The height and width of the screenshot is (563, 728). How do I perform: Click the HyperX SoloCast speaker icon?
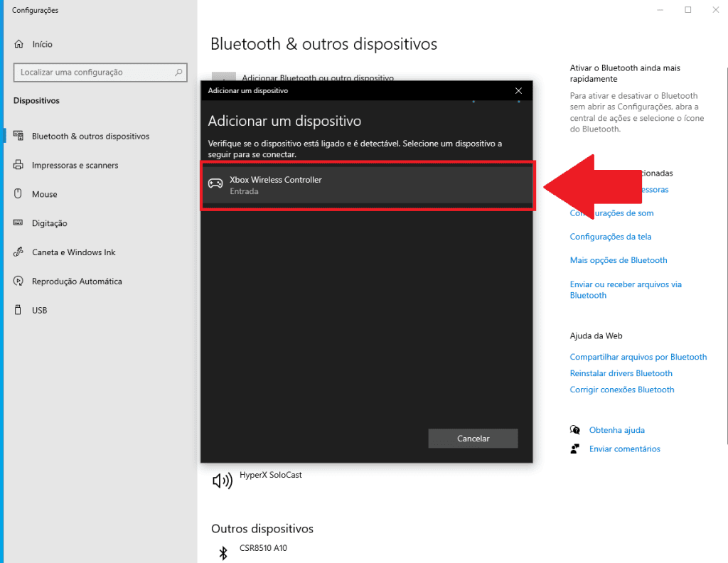point(222,480)
